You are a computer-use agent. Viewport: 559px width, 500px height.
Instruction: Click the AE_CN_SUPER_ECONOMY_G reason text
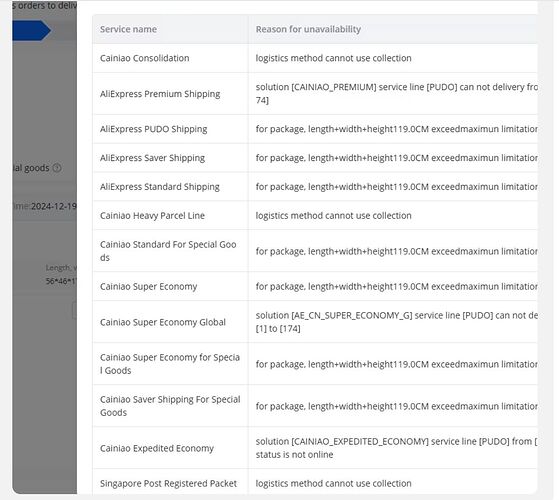pyautogui.click(x=396, y=322)
